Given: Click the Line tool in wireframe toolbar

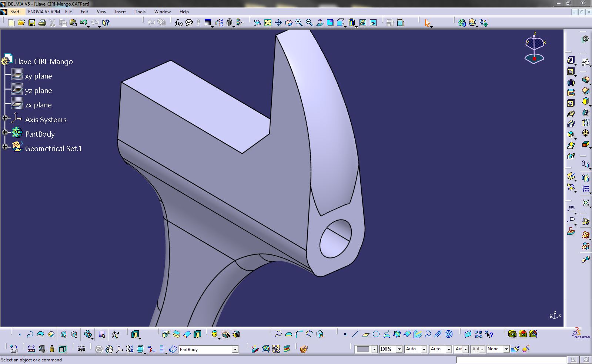Looking at the screenshot, I should 355,334.
